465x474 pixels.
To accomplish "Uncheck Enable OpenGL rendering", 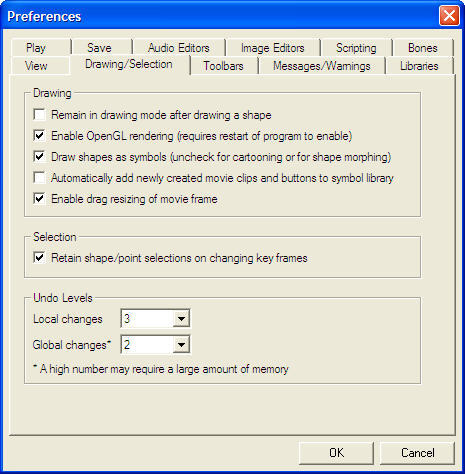I will [x=39, y=136].
